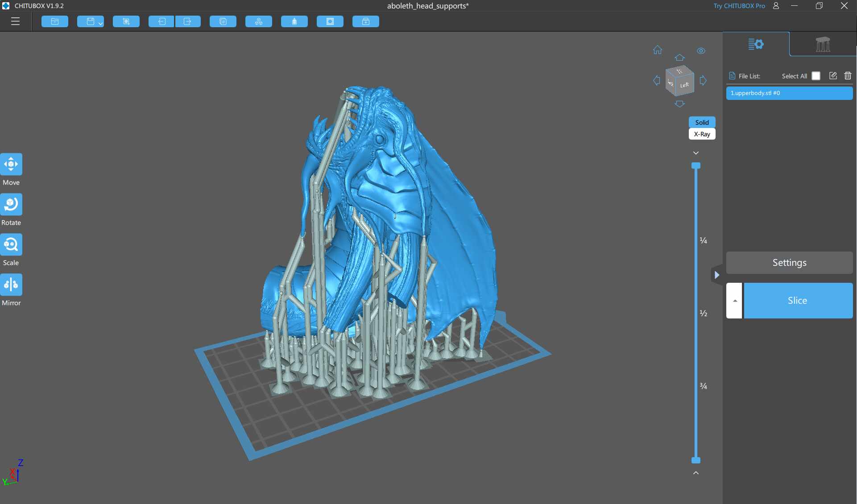Screen dimensions: 857x504
Task: Open the hamburger main menu
Action: 15,21
